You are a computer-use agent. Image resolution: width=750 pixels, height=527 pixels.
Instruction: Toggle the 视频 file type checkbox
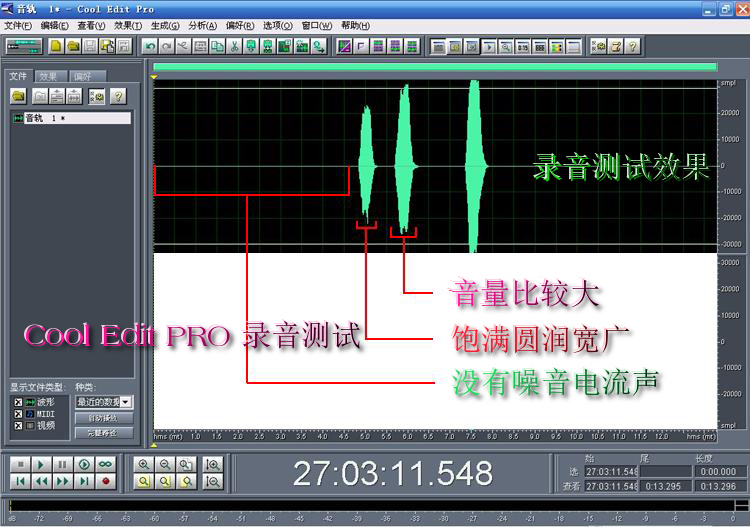tap(17, 425)
